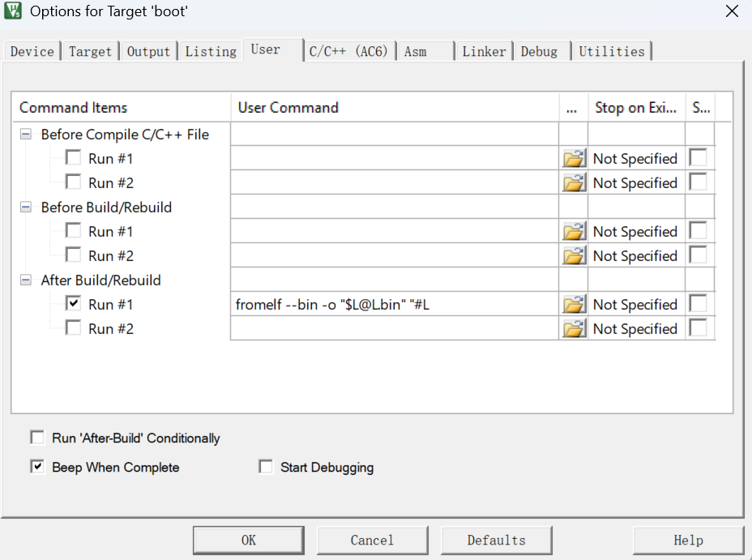Screen dimensions: 752x560
Task: Collapse Before Compile C/C++ File group
Action: tap(27, 135)
